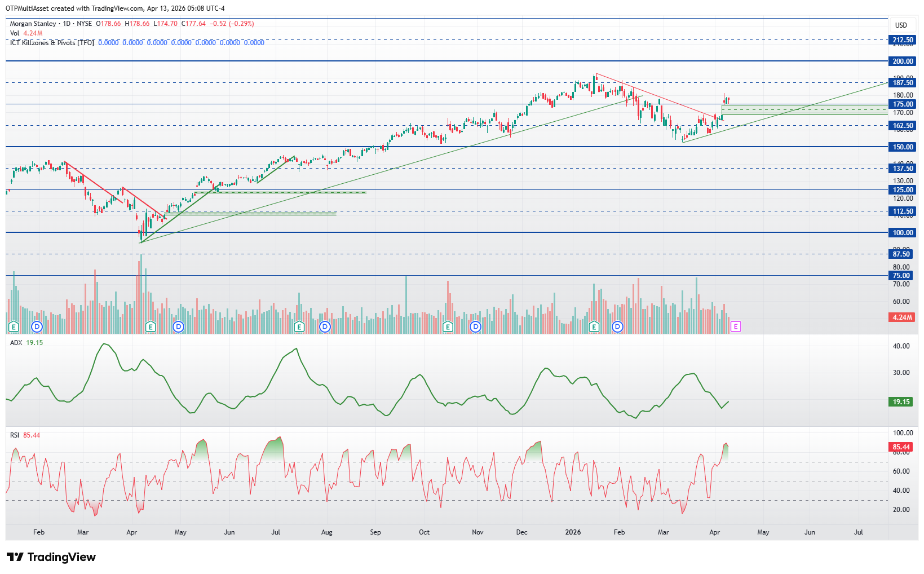Screen dimensions: 924x574
Task: Click the Nov label on time axis
Action: [478, 532]
